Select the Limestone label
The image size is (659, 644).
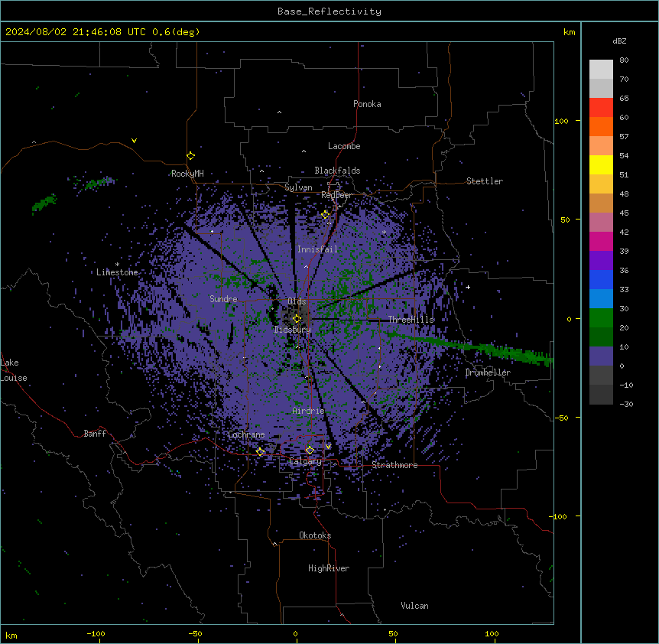tap(117, 272)
